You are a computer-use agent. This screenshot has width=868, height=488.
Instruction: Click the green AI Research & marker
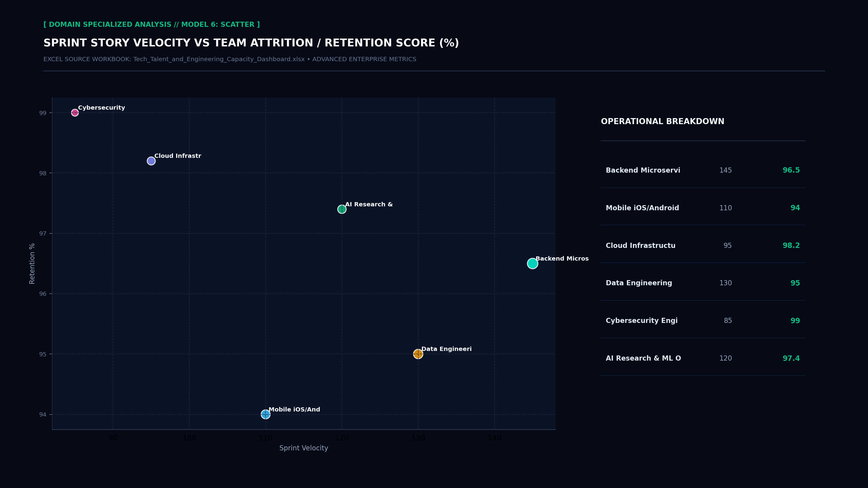click(x=342, y=209)
